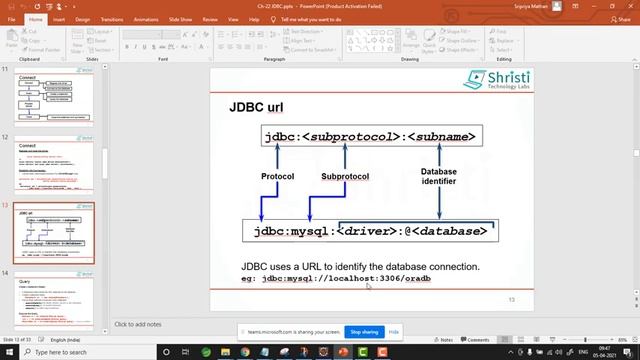Click Cut in the Clipboard group
Viewport: 640px width, 360px height.
(x=29, y=31)
